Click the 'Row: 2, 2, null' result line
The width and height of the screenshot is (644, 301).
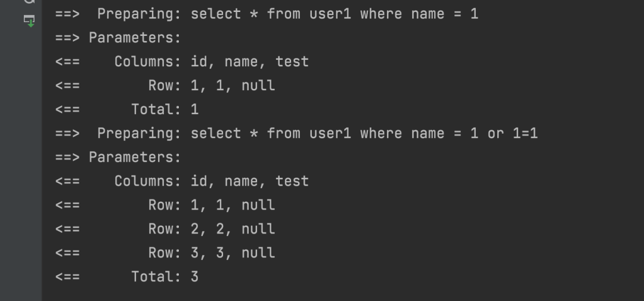coord(165,229)
